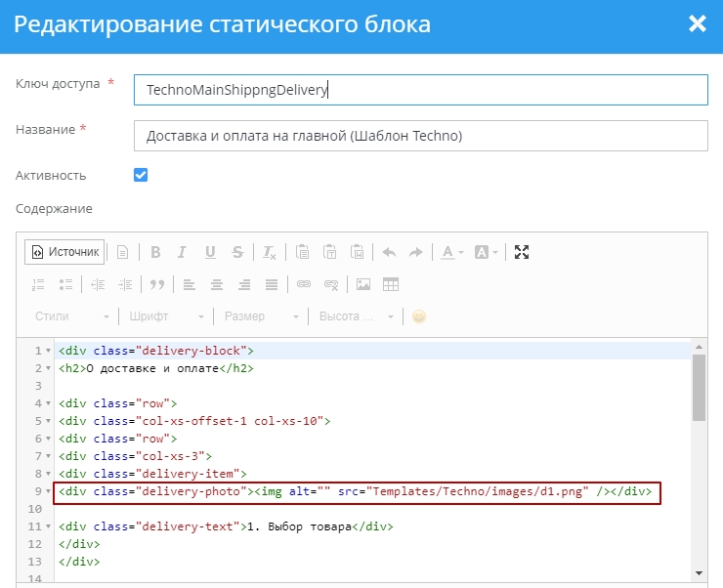Insert a table using the table icon
The image size is (723, 588).
[x=391, y=284]
